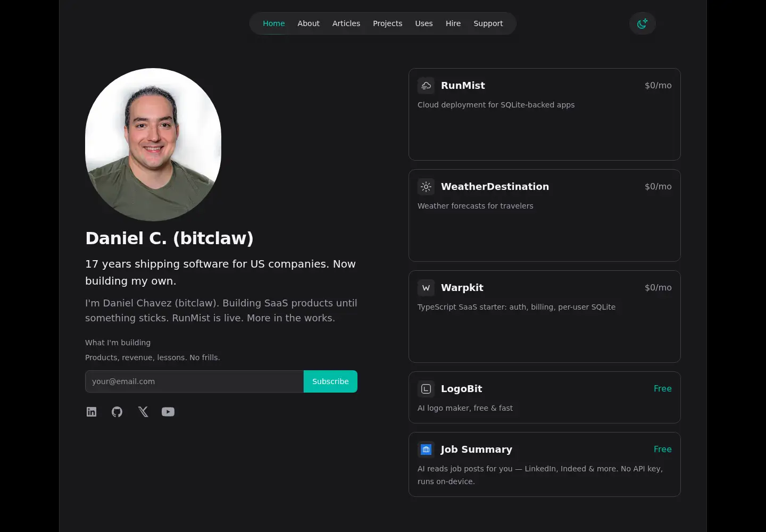Click the LogoBit L logo icon

(x=426, y=389)
